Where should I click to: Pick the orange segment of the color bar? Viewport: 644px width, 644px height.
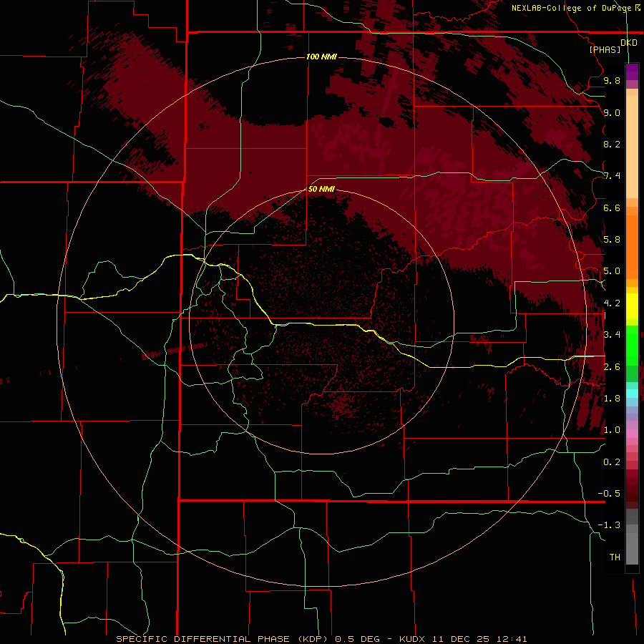[x=632, y=246]
